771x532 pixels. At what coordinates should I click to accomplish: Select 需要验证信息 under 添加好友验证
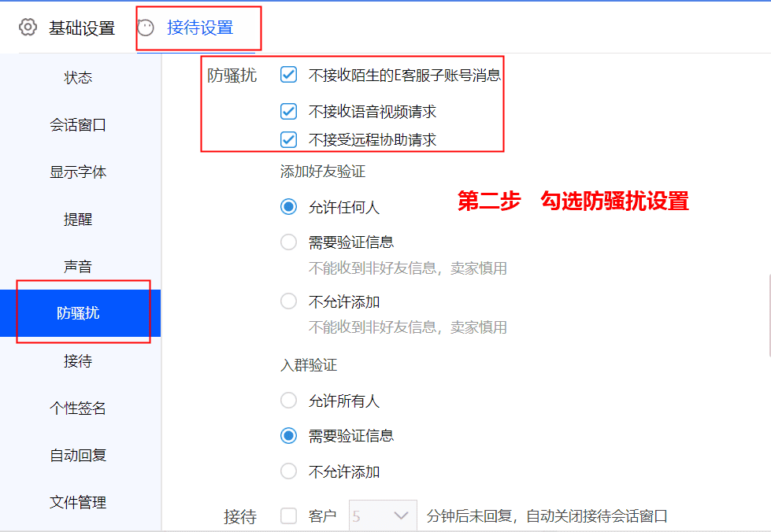click(x=288, y=242)
